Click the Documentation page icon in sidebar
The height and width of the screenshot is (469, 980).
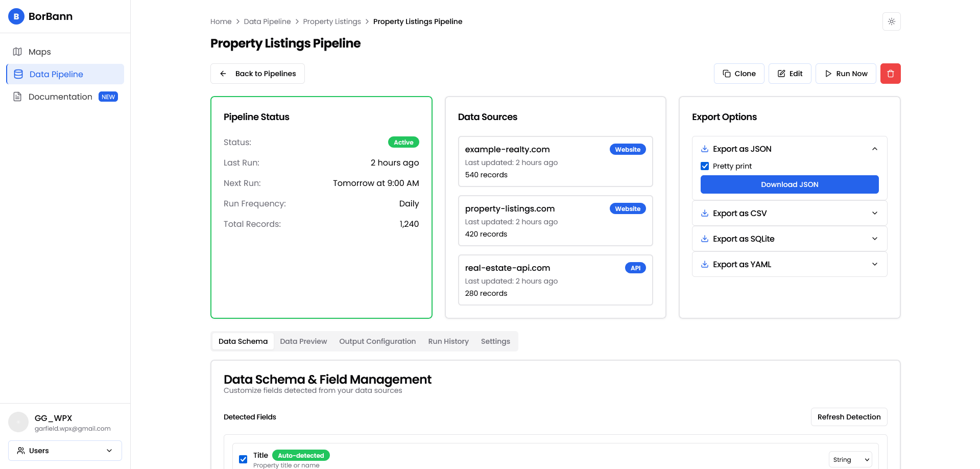coord(17,97)
